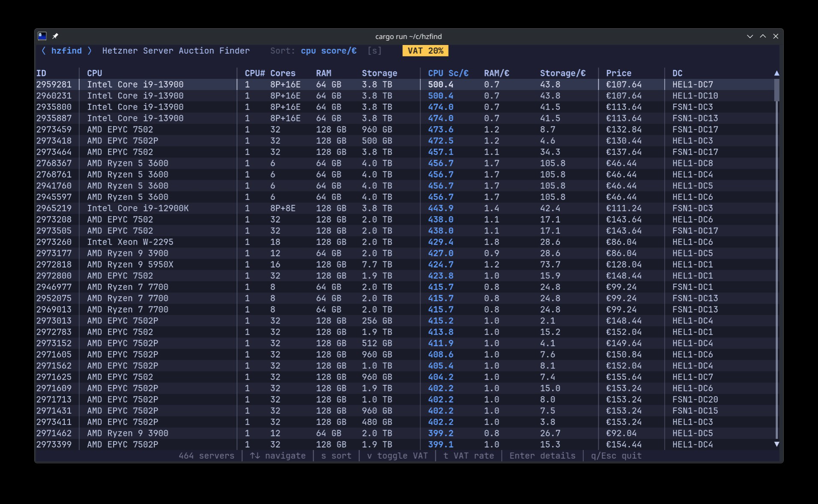Image resolution: width=818 pixels, height=504 pixels.
Task: Click the Price column header
Action: coord(619,73)
